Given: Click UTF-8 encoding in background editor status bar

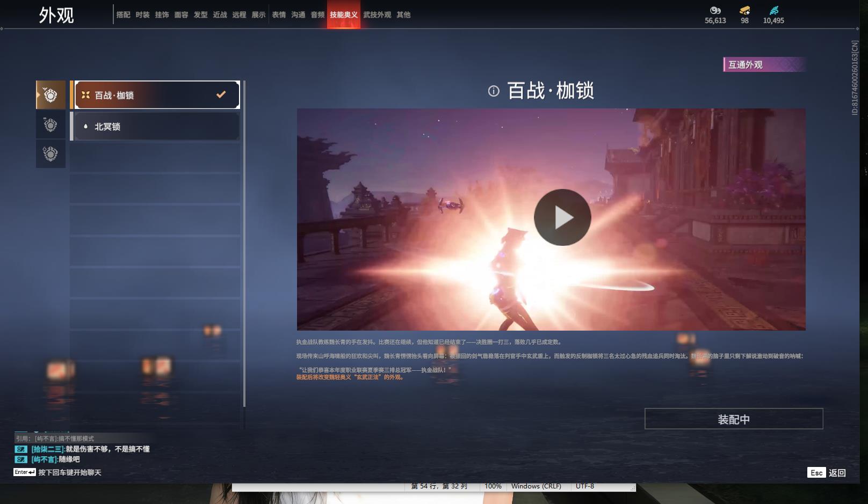Looking at the screenshot, I should [x=585, y=486].
